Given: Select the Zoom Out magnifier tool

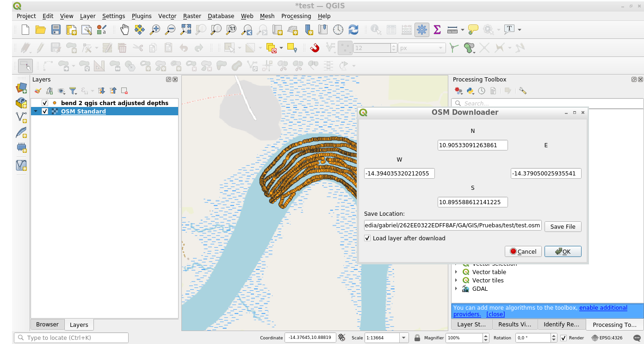Looking at the screenshot, I should [x=170, y=30].
